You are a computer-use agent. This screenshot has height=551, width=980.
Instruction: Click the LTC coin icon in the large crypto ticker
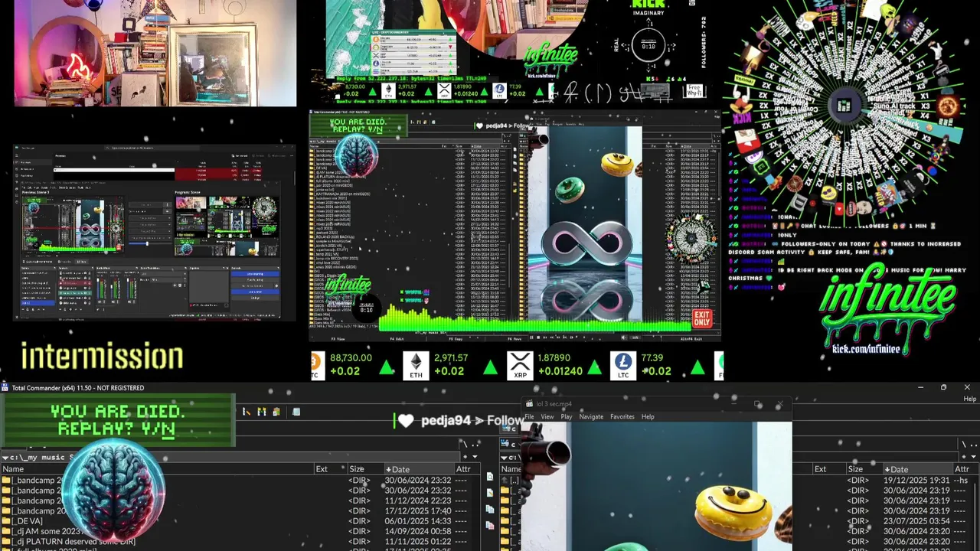(623, 364)
